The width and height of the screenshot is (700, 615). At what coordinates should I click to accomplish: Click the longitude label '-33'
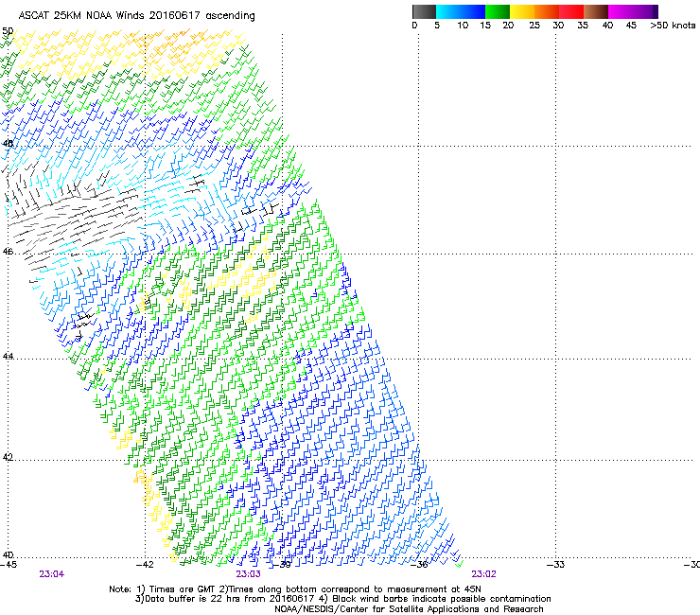[555, 565]
